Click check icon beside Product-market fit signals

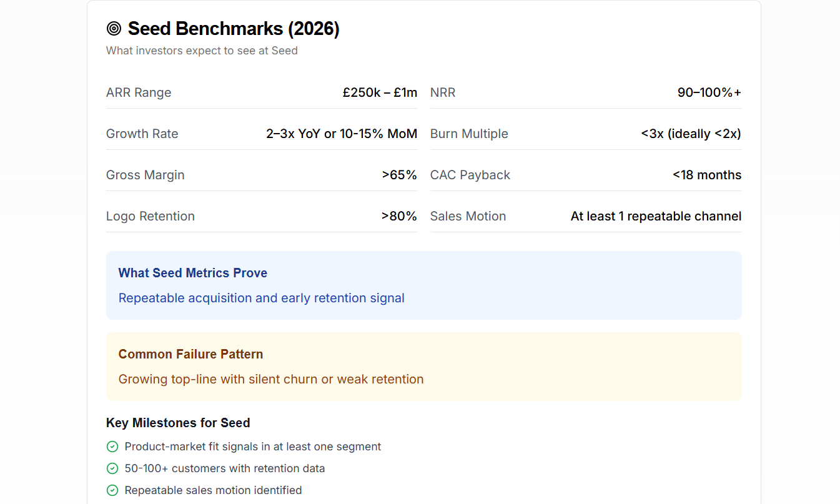[112, 447]
